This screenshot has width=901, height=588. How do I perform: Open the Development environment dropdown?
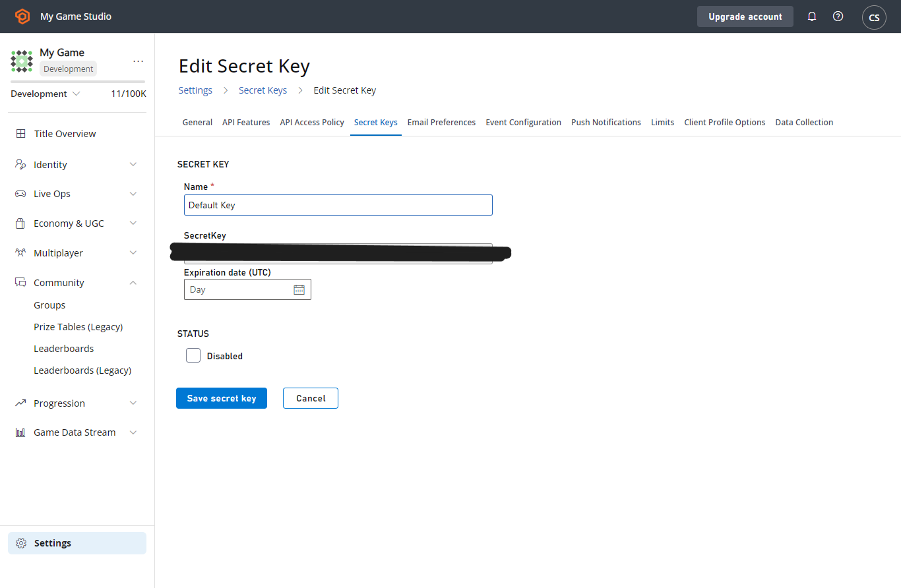(46, 94)
